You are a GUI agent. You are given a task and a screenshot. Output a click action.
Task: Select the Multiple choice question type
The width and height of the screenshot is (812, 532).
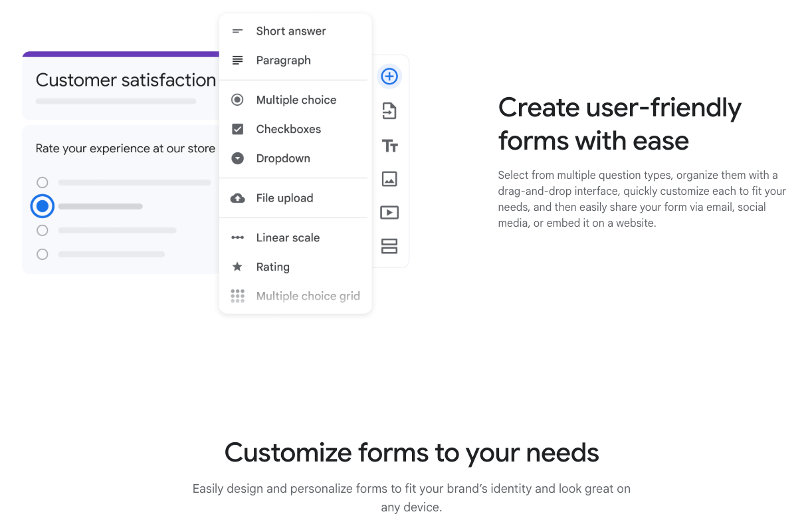click(296, 100)
